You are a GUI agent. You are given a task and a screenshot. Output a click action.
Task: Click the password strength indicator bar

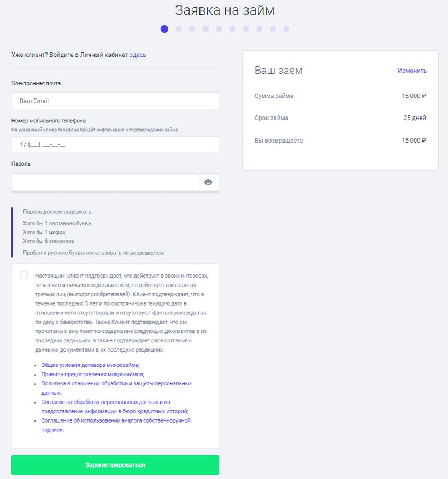coord(115,192)
